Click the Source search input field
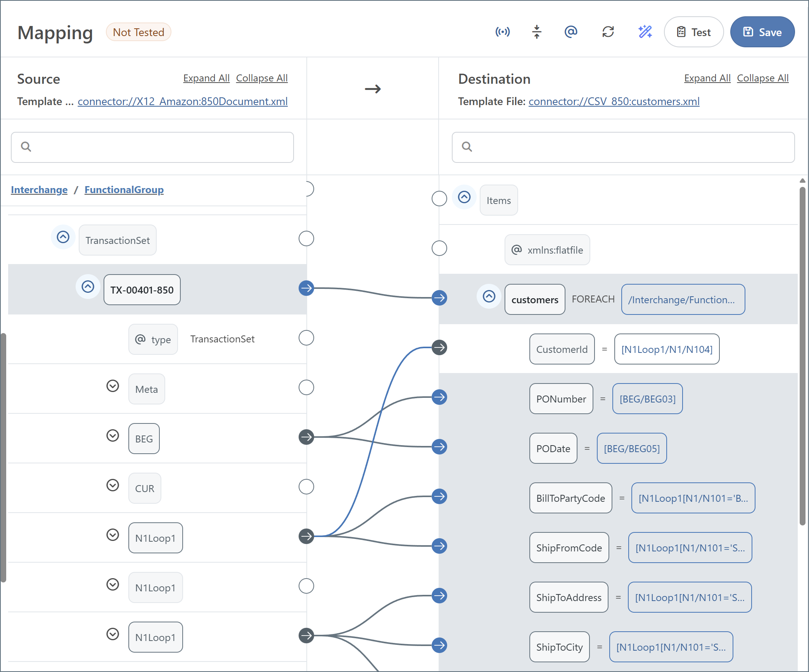This screenshot has height=672, width=809. (152, 147)
